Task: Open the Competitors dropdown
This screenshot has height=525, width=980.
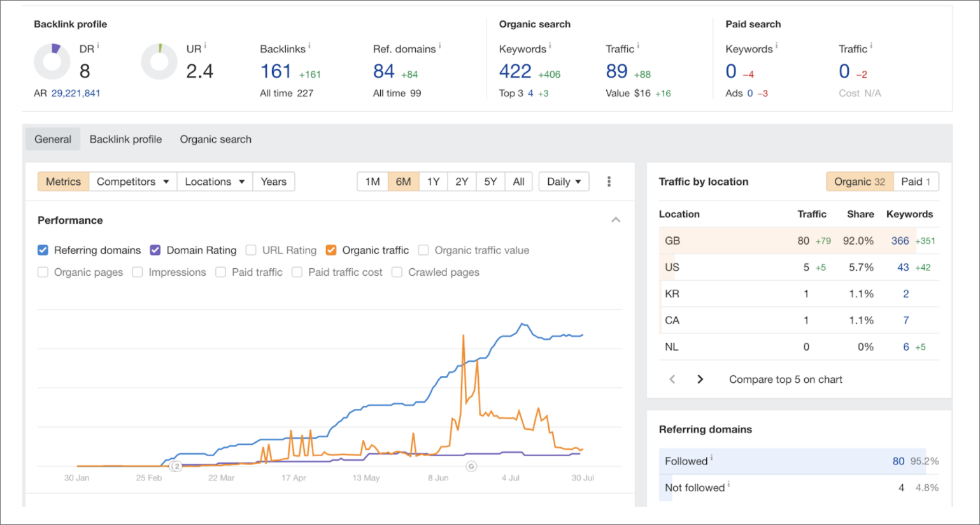Action: (x=132, y=182)
